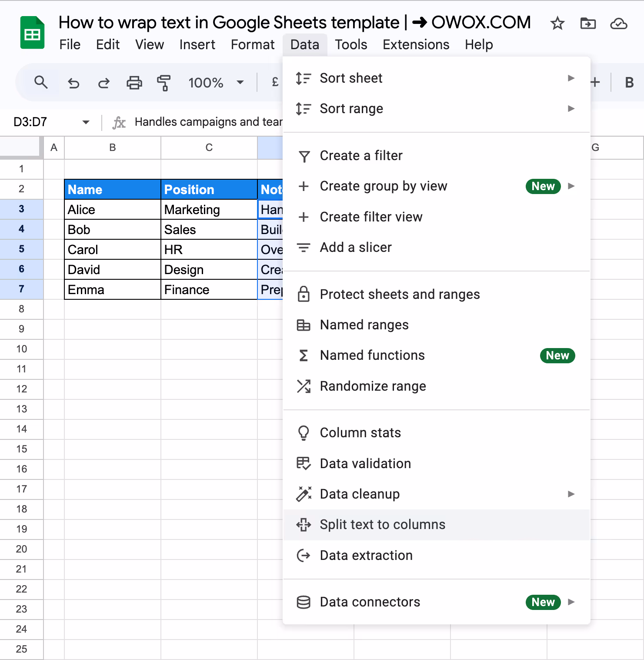Viewport: 644px width, 660px height.
Task: Click the Data validation icon
Action: (304, 463)
